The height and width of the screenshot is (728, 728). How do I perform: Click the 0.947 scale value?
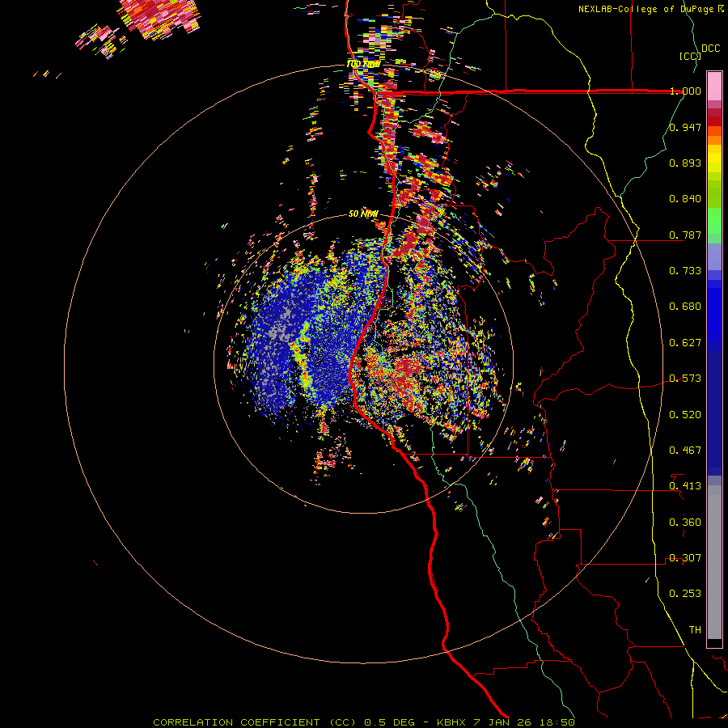(x=685, y=127)
